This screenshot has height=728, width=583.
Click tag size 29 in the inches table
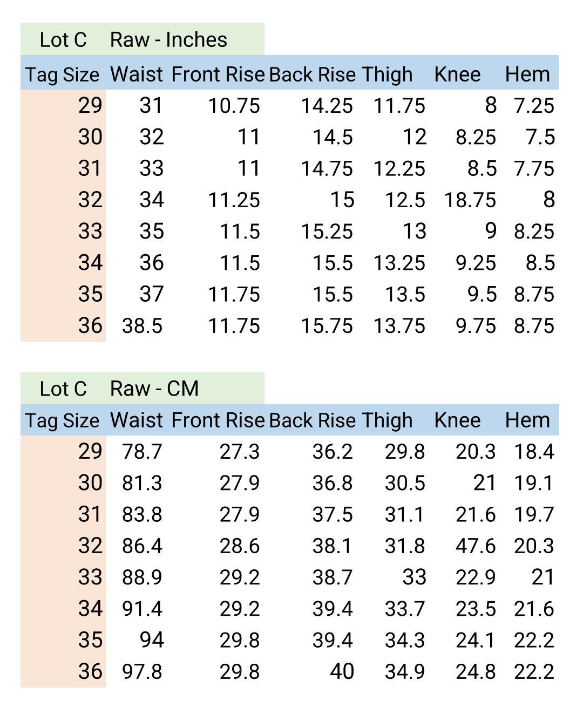click(90, 105)
